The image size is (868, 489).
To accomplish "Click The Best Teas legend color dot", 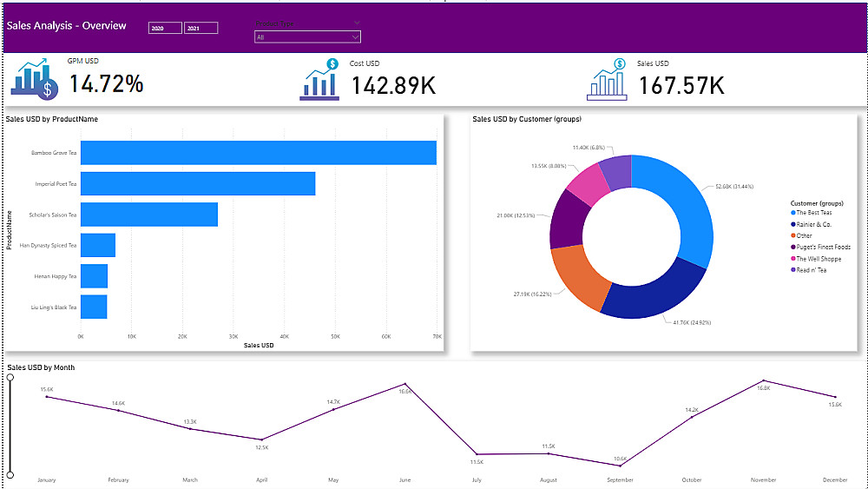I will click(793, 213).
